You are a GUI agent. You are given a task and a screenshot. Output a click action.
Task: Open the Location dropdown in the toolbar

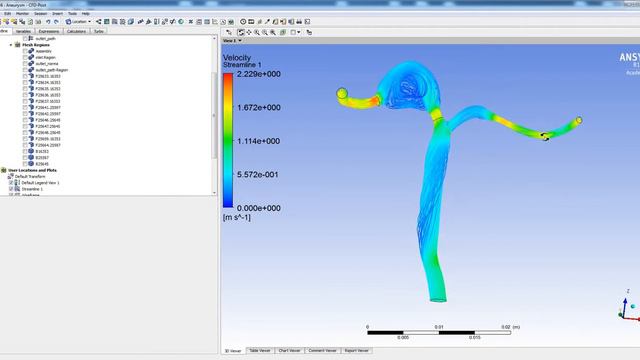tap(78, 22)
